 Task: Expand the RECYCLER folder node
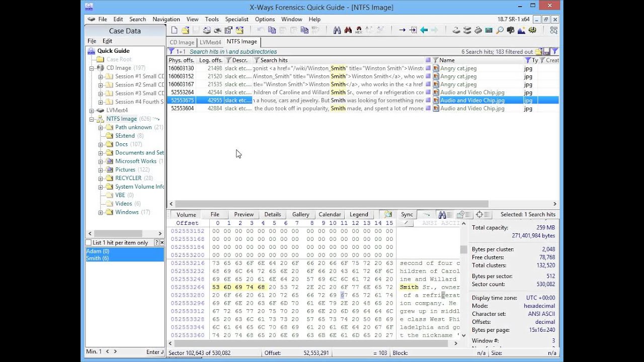point(101,178)
